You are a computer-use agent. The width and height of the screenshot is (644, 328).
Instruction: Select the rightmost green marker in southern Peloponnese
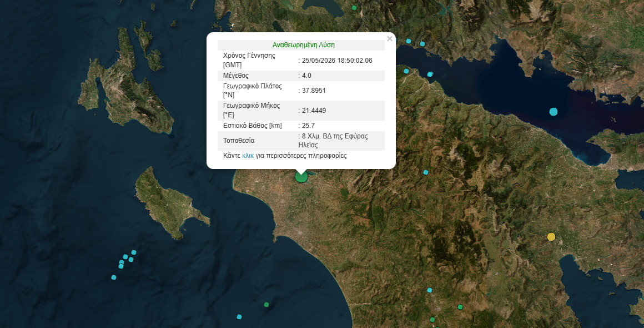460,307
